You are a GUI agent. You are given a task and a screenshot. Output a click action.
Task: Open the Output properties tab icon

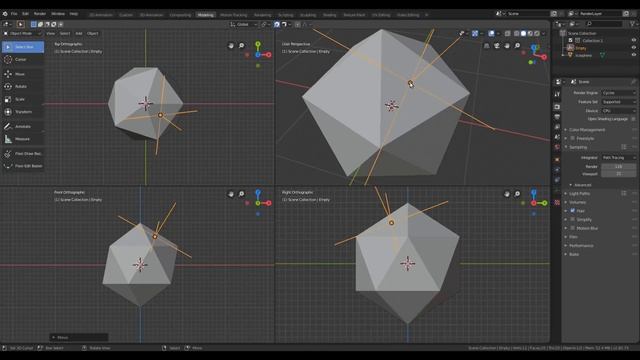557,117
